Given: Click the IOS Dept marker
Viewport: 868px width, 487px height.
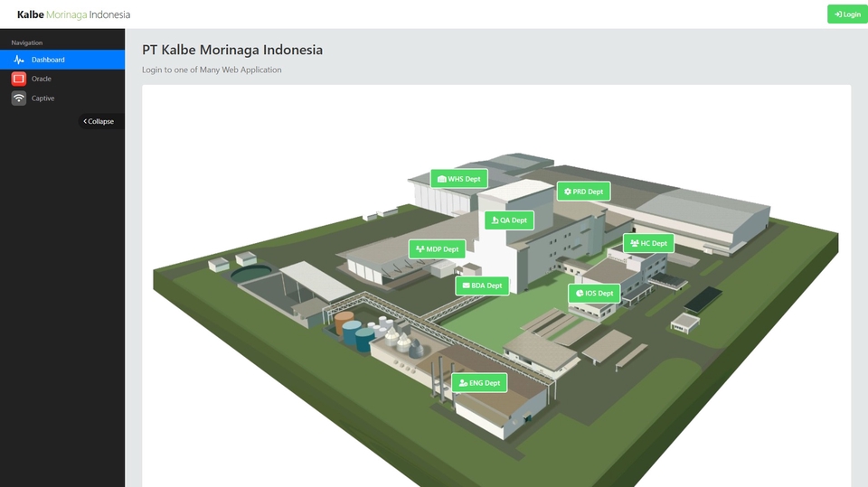Looking at the screenshot, I should click(x=594, y=294).
